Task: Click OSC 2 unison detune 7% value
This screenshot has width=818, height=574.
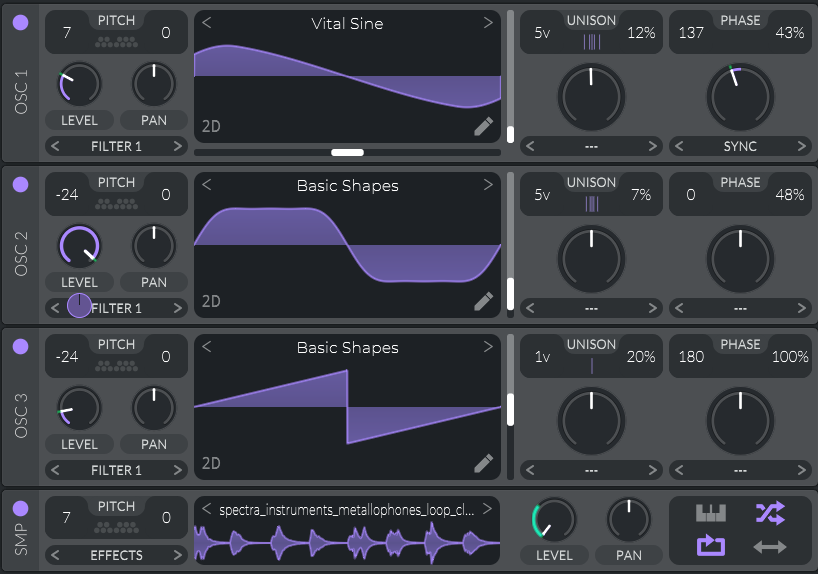Action: [641, 195]
